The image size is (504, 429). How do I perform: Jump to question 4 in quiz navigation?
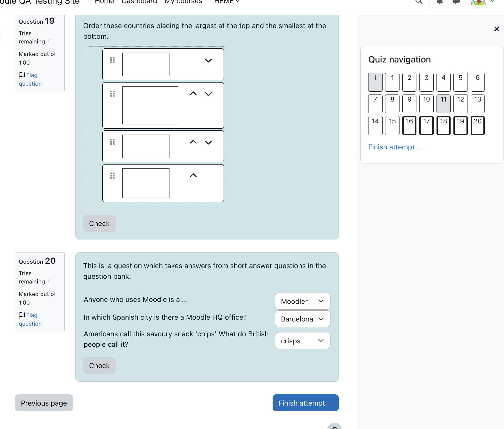[444, 82]
